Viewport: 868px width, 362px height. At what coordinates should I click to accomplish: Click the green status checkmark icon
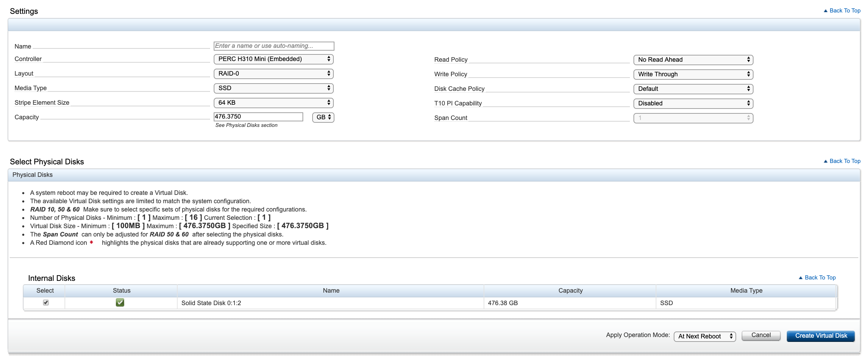[120, 302]
